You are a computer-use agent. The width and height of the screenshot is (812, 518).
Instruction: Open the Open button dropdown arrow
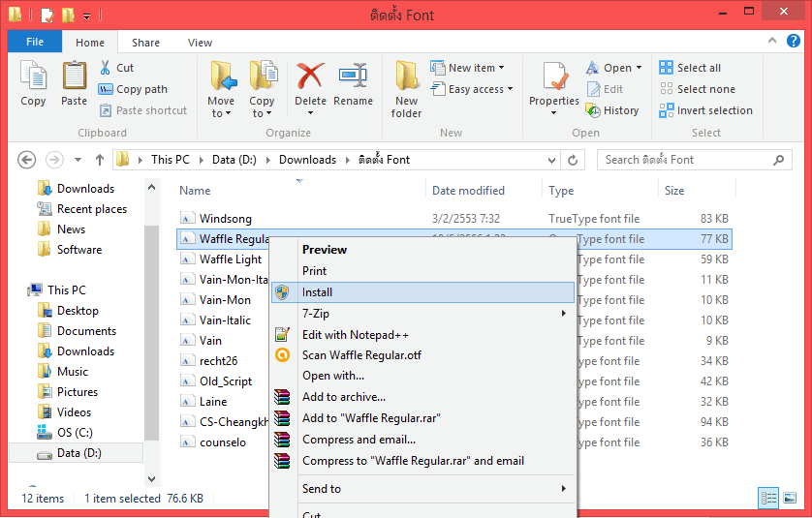pos(639,68)
